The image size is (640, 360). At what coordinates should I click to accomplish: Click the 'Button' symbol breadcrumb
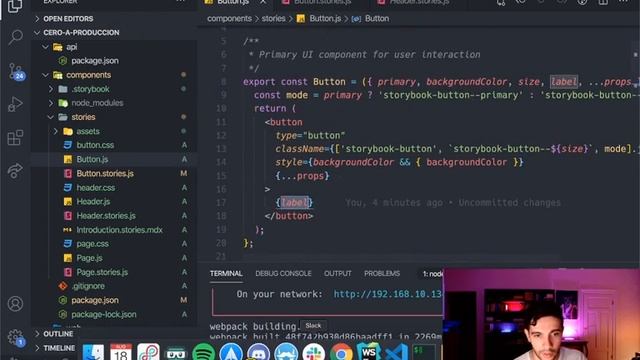pyautogui.click(x=377, y=19)
